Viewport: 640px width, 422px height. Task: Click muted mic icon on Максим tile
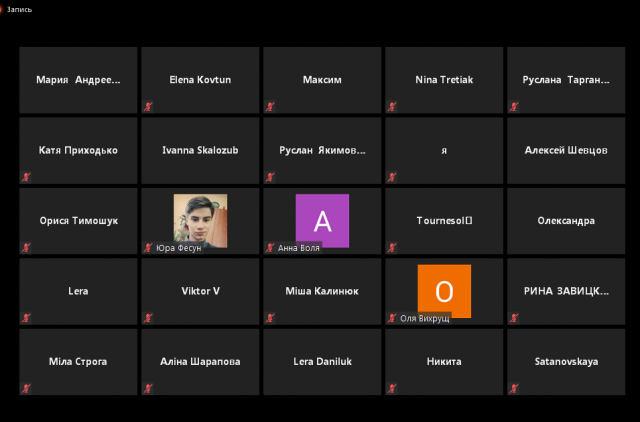(270, 107)
